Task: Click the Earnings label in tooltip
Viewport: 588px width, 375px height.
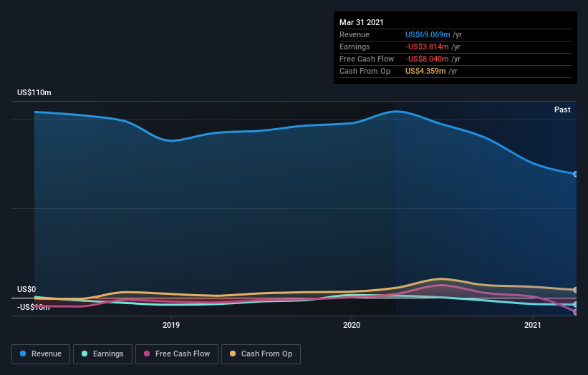Action: (355, 47)
